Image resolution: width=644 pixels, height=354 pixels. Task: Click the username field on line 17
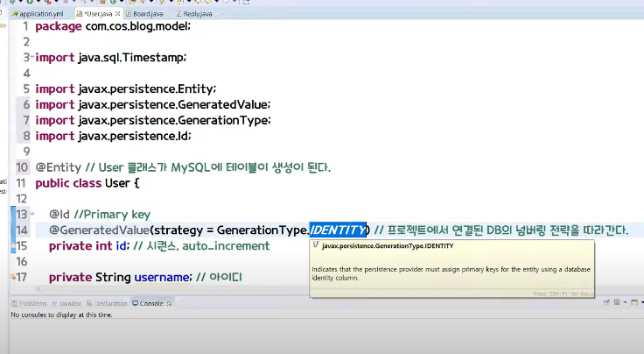coord(161,277)
